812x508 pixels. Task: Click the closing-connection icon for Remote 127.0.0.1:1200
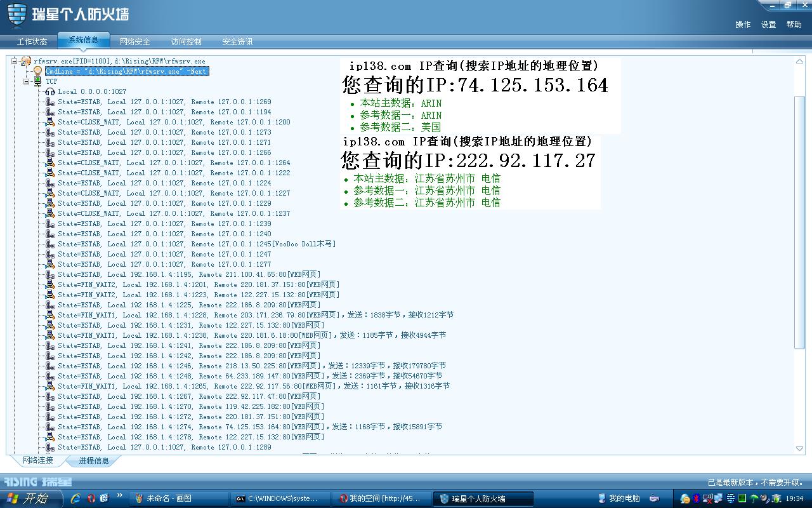pos(50,122)
